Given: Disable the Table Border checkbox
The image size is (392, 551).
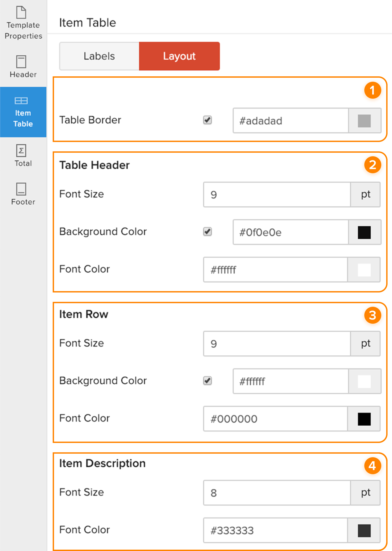Looking at the screenshot, I should (207, 120).
